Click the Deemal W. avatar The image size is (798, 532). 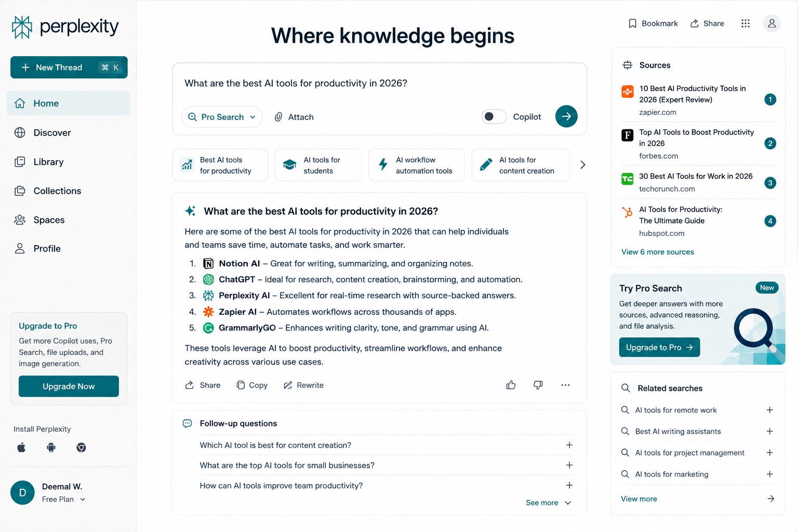[22, 493]
